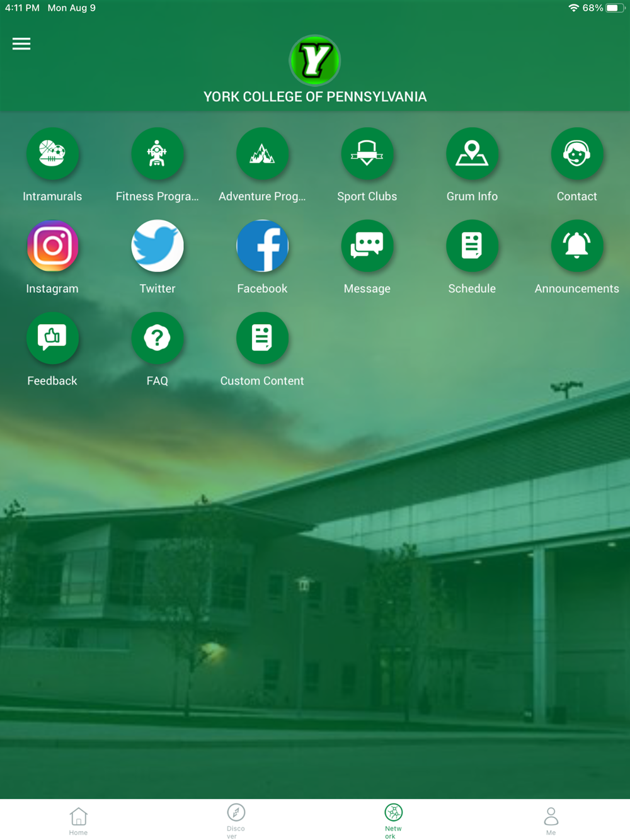Switch to the Discover tab
Viewport: 630px width, 840px height.
[x=236, y=821]
